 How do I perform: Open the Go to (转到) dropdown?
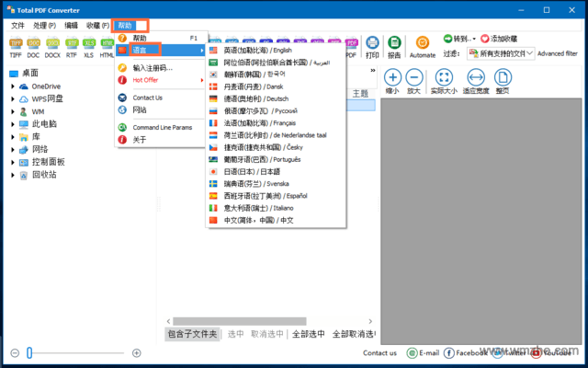coord(459,39)
